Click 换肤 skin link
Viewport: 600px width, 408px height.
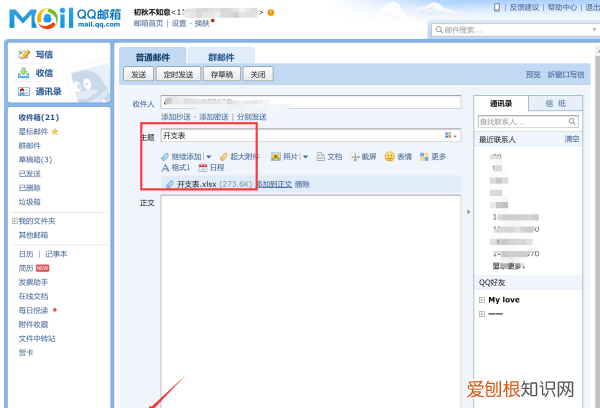(202, 23)
